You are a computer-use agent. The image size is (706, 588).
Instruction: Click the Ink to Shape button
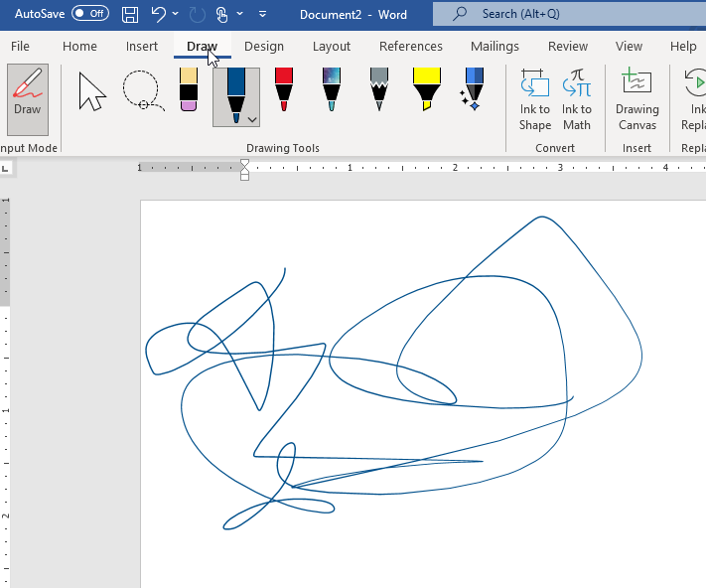point(535,99)
